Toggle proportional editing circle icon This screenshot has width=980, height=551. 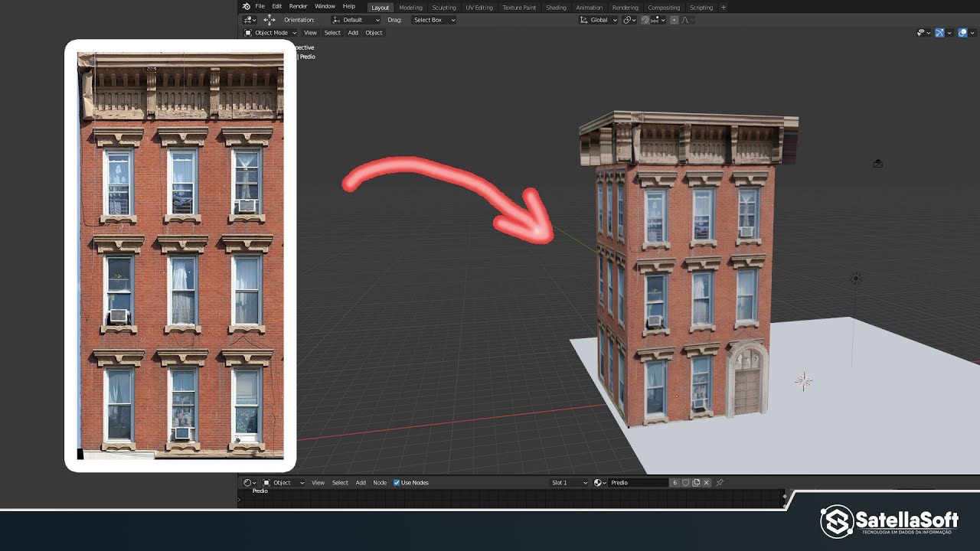point(674,20)
